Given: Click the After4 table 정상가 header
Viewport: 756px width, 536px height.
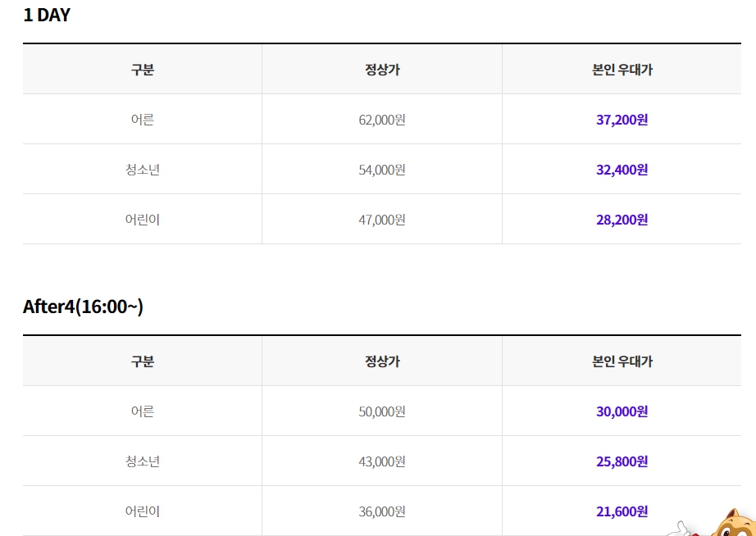Looking at the screenshot, I should [x=382, y=361].
